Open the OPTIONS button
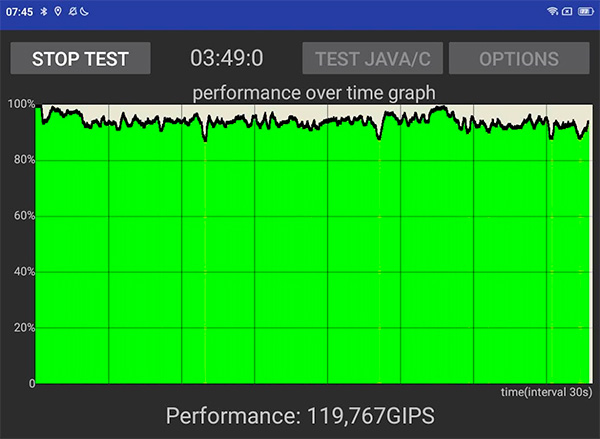The image size is (600, 439). (x=518, y=58)
